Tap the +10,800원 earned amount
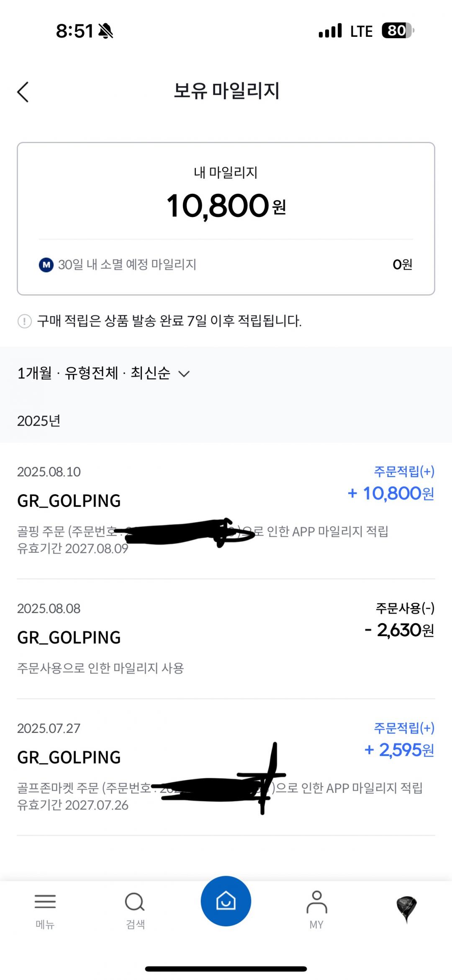Image resolution: width=452 pixels, height=980 pixels. [391, 493]
